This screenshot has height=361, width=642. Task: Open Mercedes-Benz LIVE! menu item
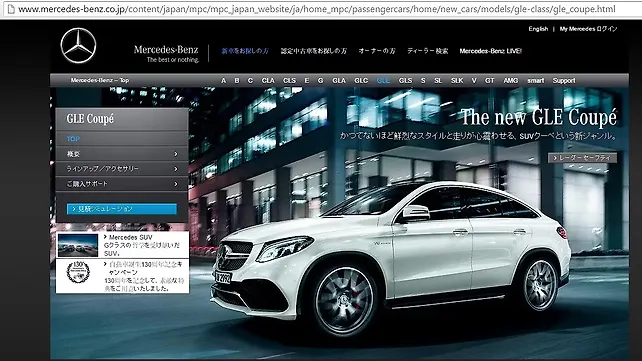point(490,51)
